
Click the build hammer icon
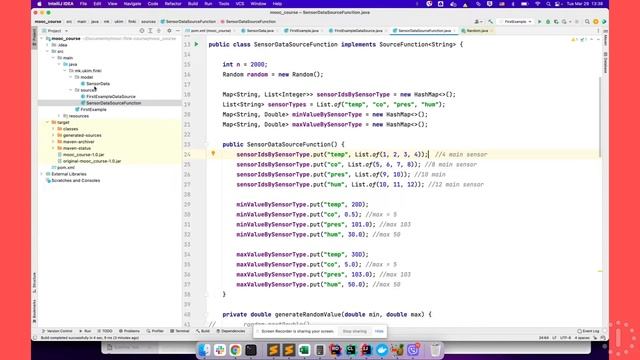pos(491,22)
